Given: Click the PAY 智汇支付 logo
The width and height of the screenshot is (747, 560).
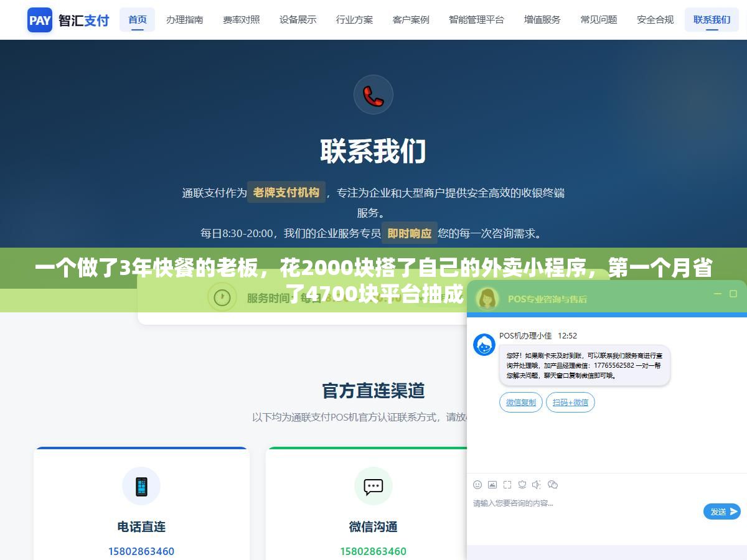Looking at the screenshot, I should (x=68, y=20).
